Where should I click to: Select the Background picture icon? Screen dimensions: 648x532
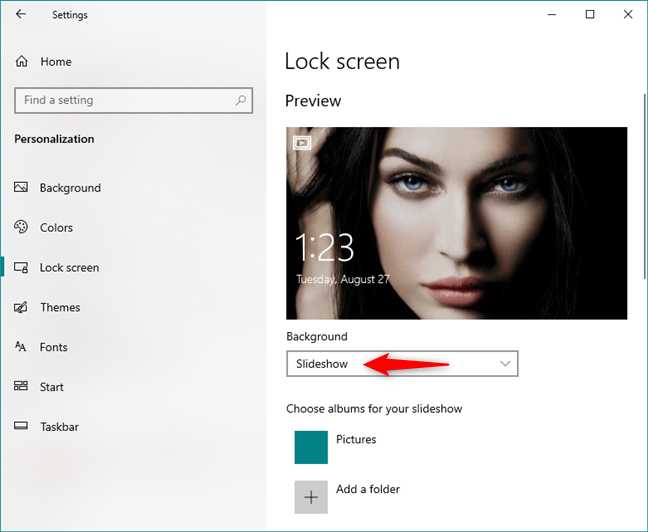tap(21, 188)
